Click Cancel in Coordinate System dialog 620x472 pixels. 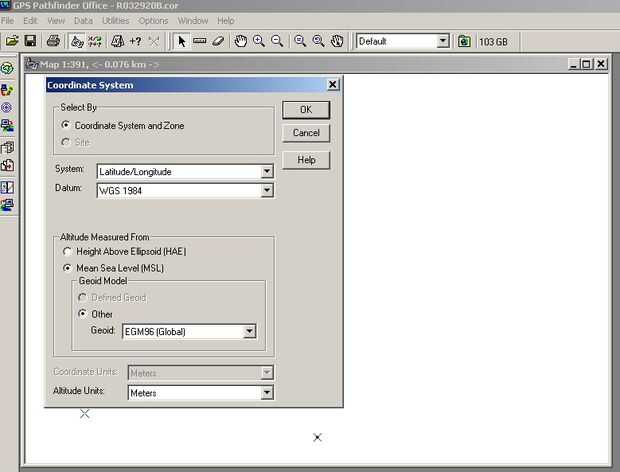point(306,133)
